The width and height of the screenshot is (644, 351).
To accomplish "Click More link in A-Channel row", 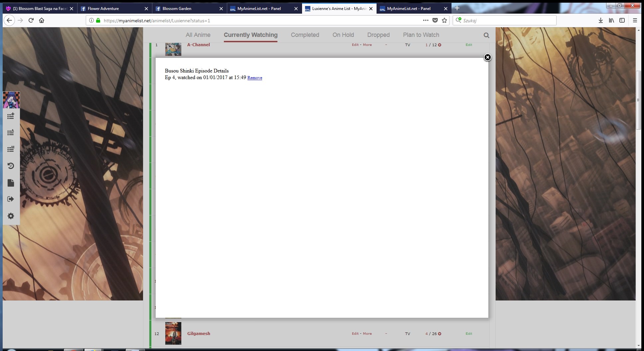I will click(x=367, y=45).
